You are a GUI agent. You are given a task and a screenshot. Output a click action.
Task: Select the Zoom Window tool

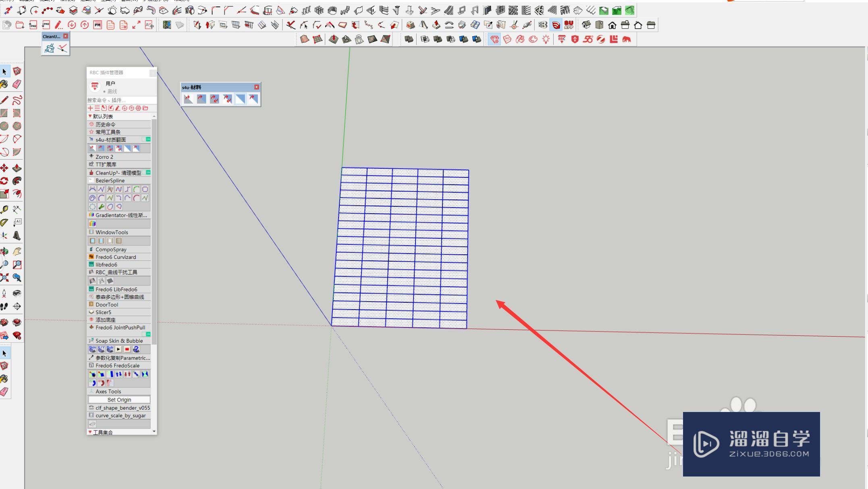[x=17, y=264]
